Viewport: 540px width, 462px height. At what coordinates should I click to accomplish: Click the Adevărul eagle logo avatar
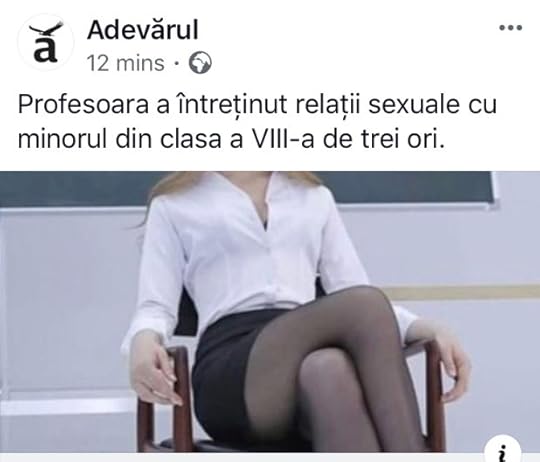click(x=46, y=42)
